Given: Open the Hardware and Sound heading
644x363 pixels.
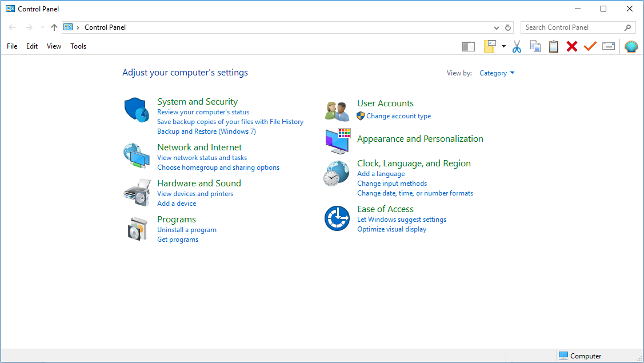Looking at the screenshot, I should (x=199, y=184).
